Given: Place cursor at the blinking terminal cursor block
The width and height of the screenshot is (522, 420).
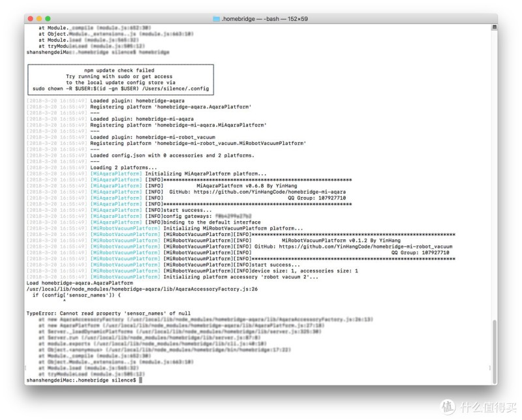Looking at the screenshot, I should 140,380.
